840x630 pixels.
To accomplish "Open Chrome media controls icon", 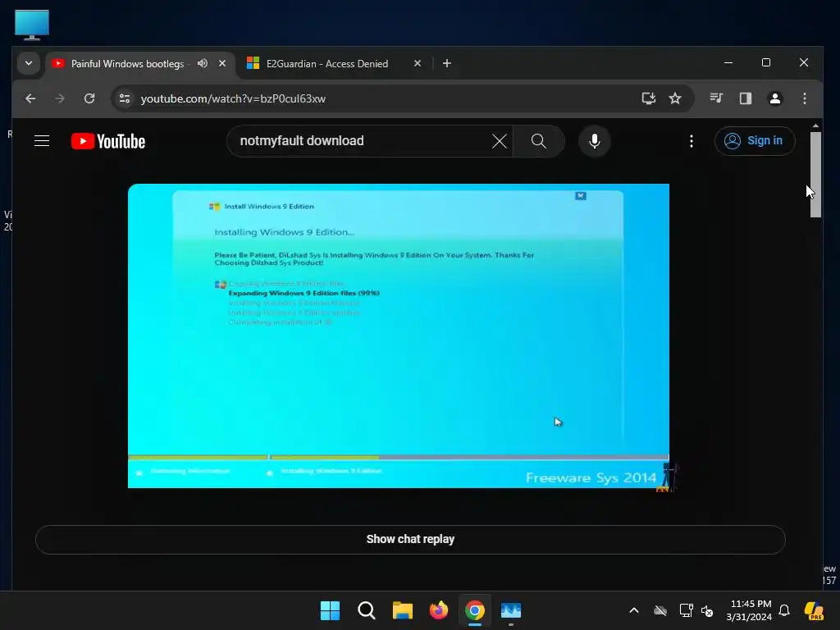I will pyautogui.click(x=716, y=98).
